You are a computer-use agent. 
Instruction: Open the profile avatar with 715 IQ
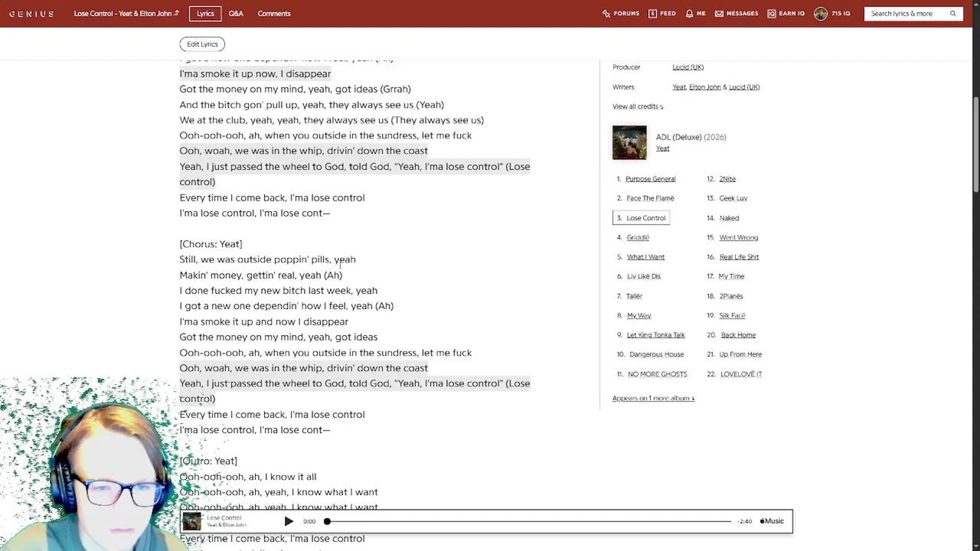pyautogui.click(x=831, y=14)
